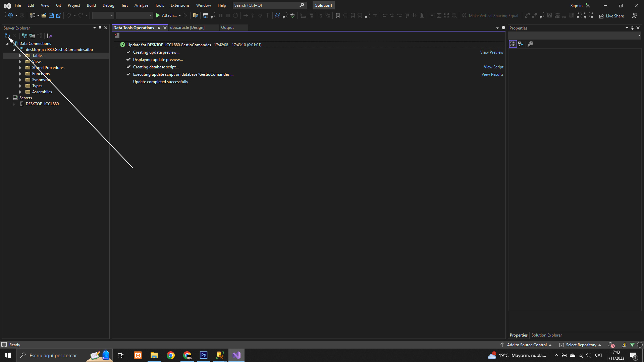Pin the Server Explorer panel

(x=100, y=28)
